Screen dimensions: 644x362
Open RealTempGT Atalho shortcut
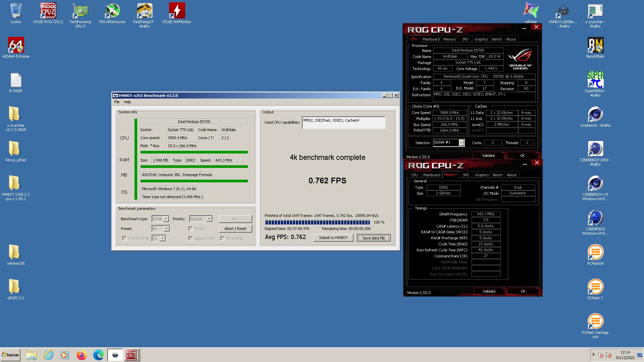[145, 15]
